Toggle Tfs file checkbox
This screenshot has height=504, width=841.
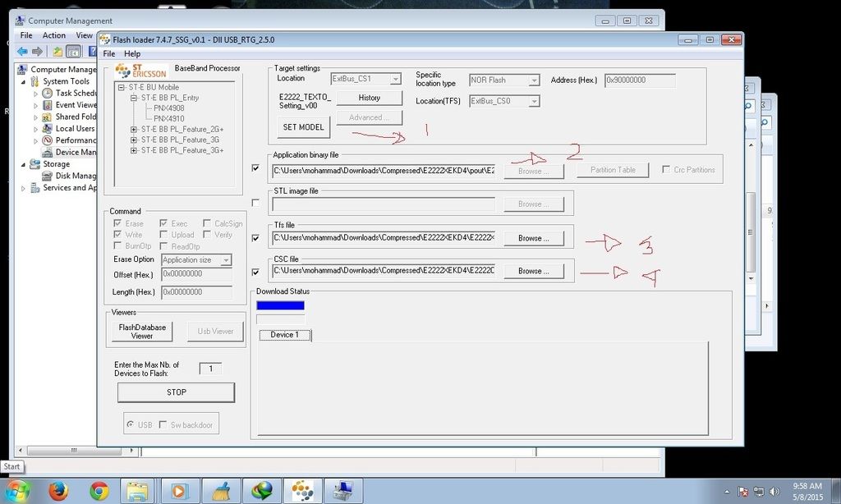tap(255, 237)
